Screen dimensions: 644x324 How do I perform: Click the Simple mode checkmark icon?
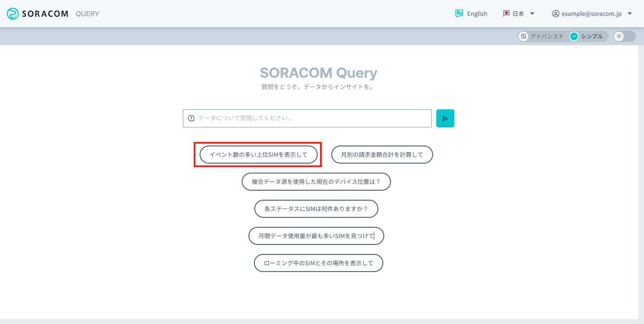[574, 37]
